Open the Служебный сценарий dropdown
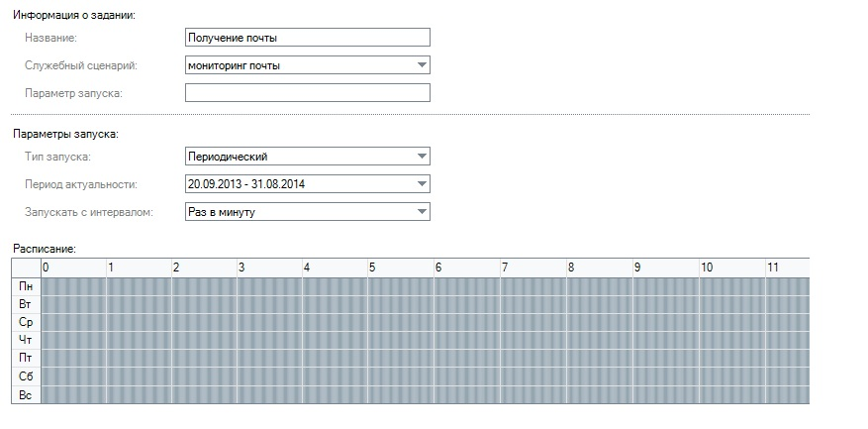This screenshot has width=868, height=429. [x=422, y=65]
